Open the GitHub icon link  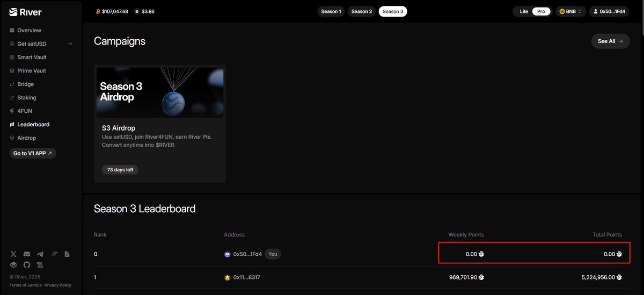[27, 265]
